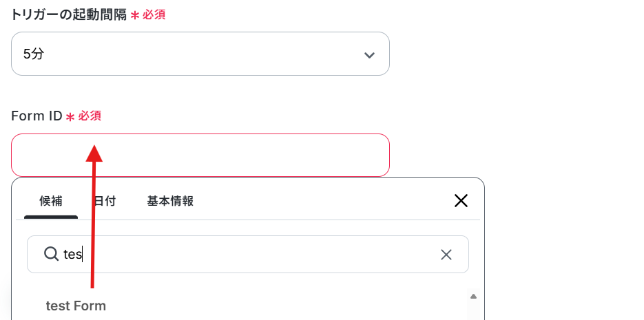Open the トリガーの起動間隔 dropdown showing 5分
The width and height of the screenshot is (644, 320).
pos(200,54)
